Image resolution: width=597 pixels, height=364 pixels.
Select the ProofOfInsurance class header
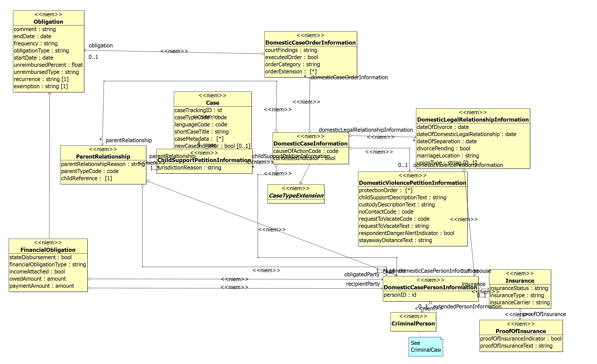521,331
